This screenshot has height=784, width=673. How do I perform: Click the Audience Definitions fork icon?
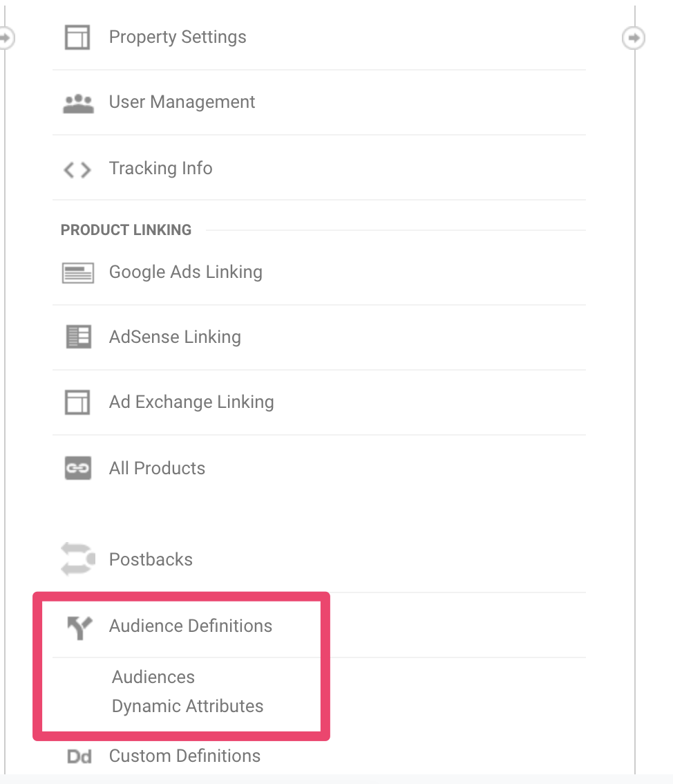(79, 627)
